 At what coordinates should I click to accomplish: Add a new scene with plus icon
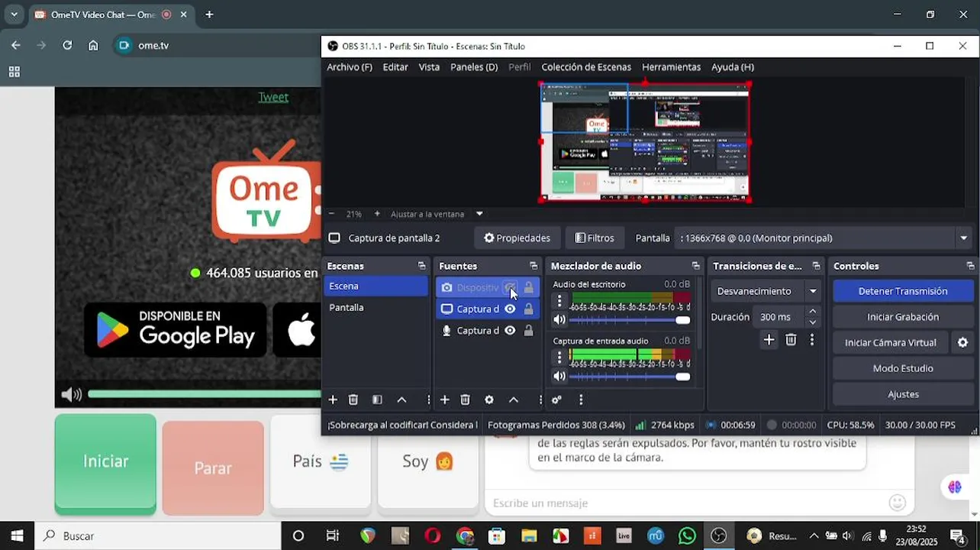click(x=333, y=400)
